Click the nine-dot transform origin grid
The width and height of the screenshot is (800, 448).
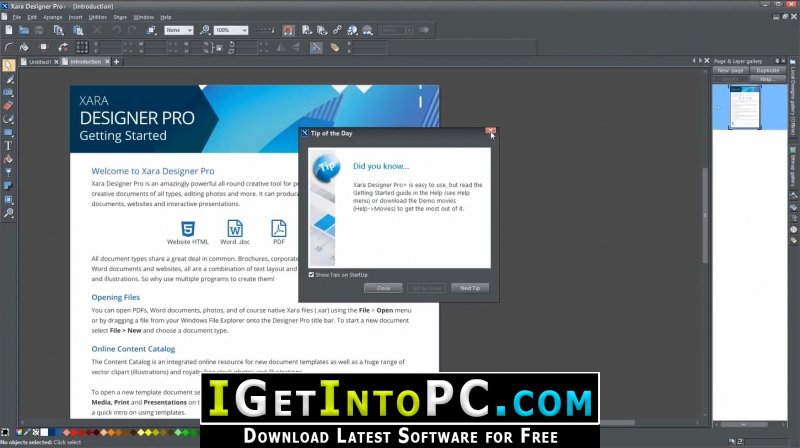click(82, 47)
